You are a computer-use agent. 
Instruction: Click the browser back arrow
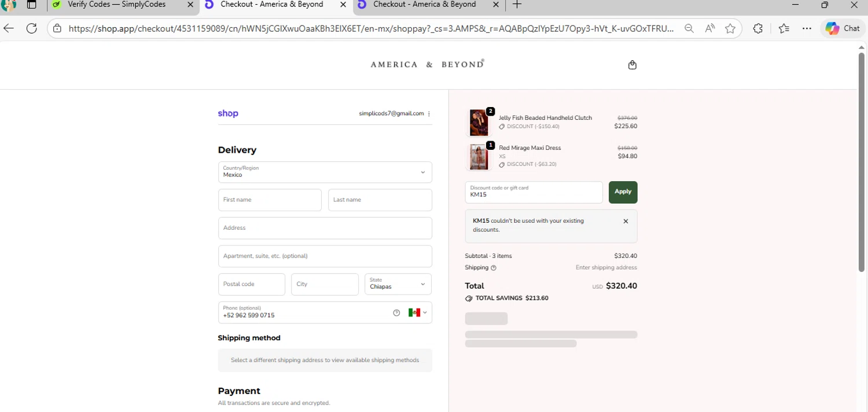9,28
